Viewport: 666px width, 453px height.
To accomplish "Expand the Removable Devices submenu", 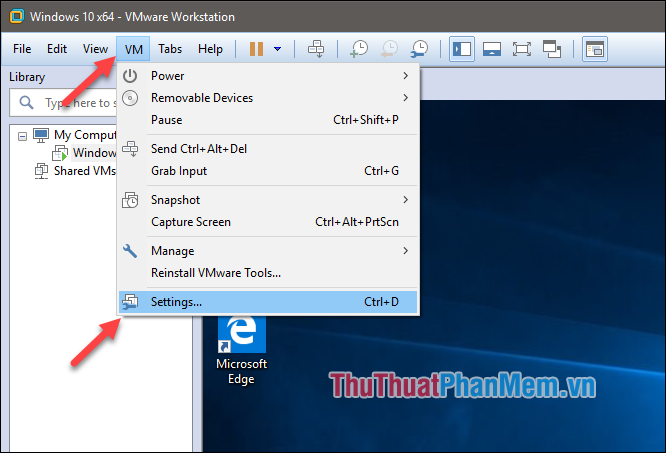I will coord(268,98).
